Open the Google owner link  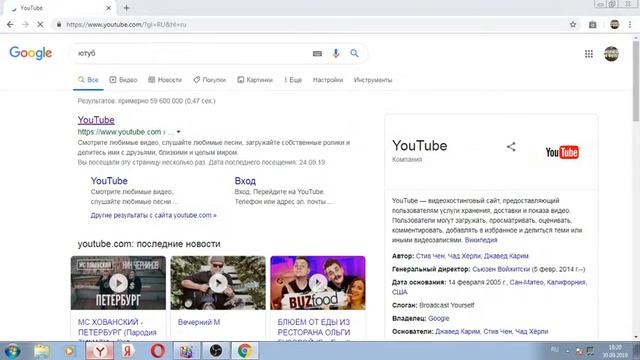(x=438, y=318)
